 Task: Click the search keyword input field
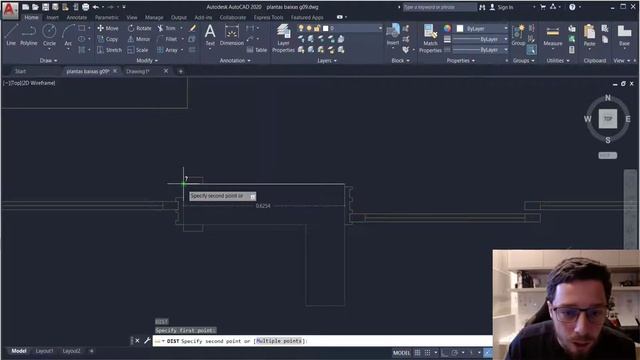pos(439,7)
